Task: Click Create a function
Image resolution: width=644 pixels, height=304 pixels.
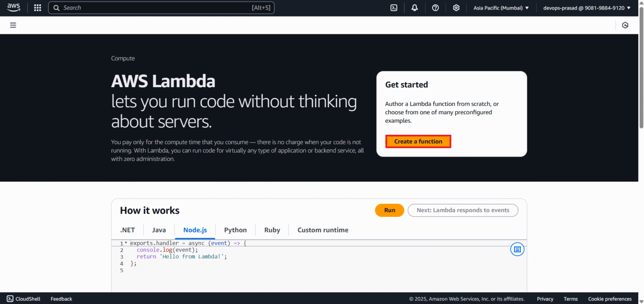Action: coord(418,141)
